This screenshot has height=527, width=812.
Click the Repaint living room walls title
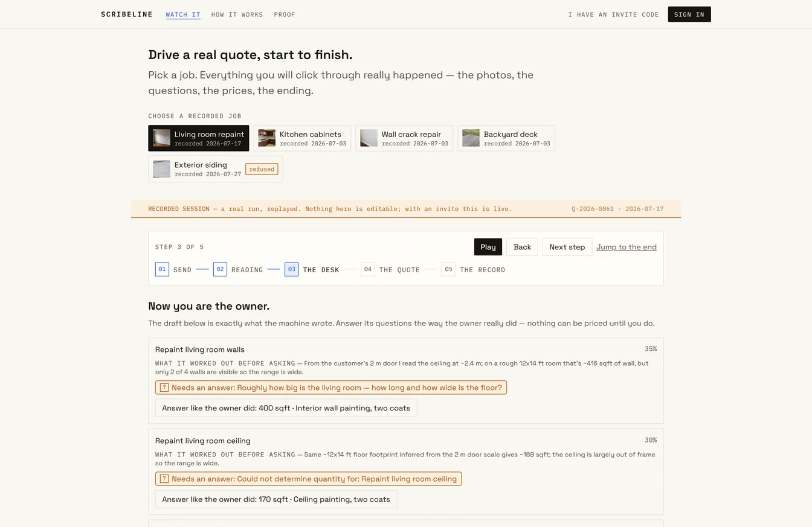(200, 350)
